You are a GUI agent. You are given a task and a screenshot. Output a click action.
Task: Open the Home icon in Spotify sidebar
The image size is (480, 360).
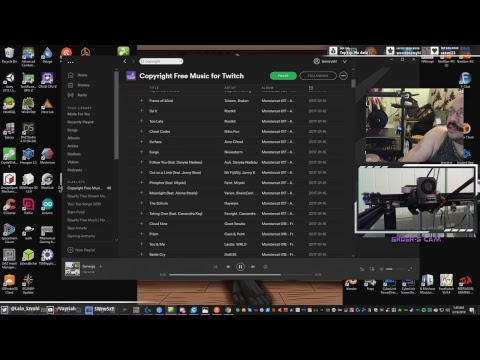point(71,75)
